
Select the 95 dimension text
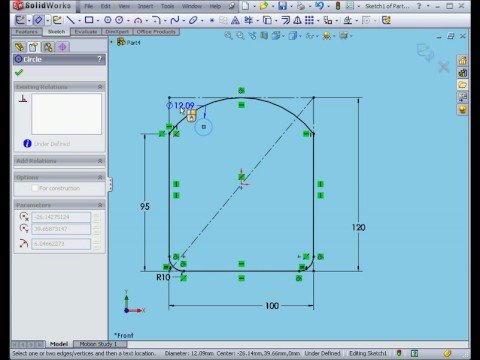click(x=145, y=207)
